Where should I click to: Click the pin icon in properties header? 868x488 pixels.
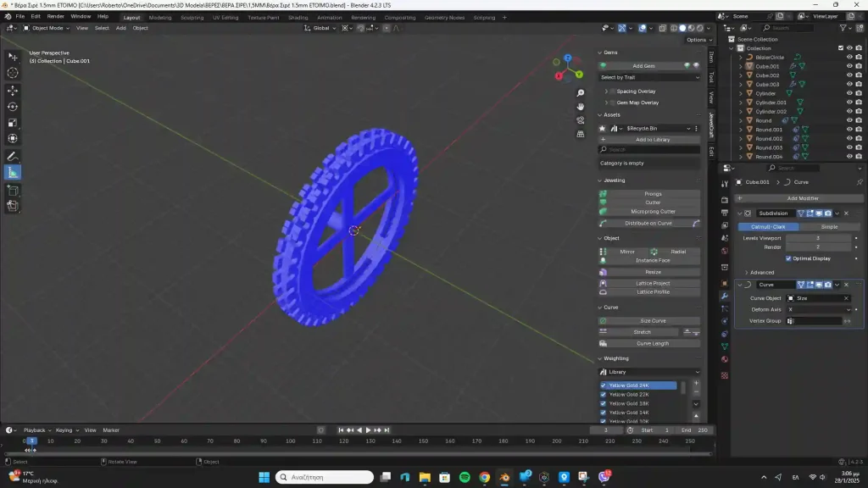click(860, 182)
